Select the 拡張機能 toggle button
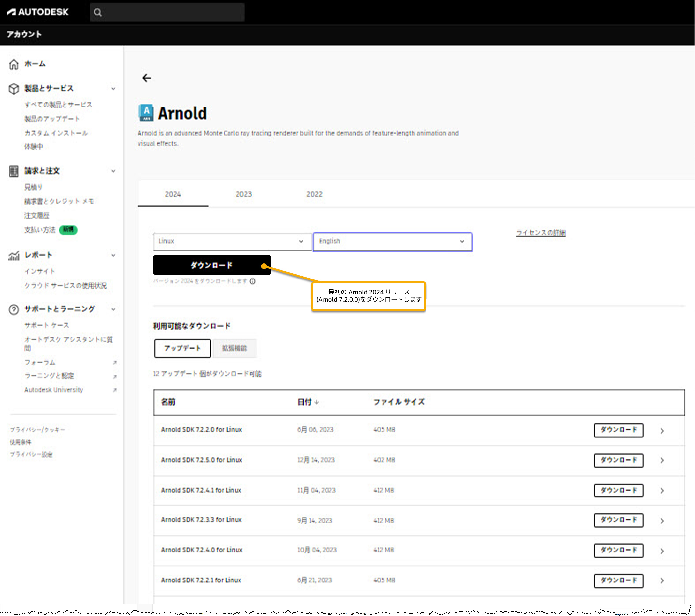This screenshot has height=616, width=695. click(234, 348)
